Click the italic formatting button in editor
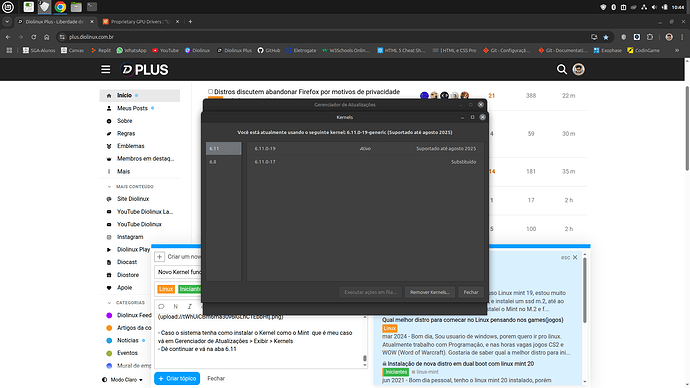 click(x=190, y=306)
